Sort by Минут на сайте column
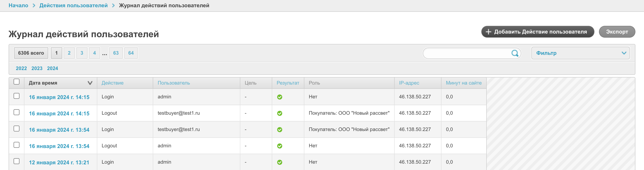The width and height of the screenshot is (644, 170). [x=463, y=83]
